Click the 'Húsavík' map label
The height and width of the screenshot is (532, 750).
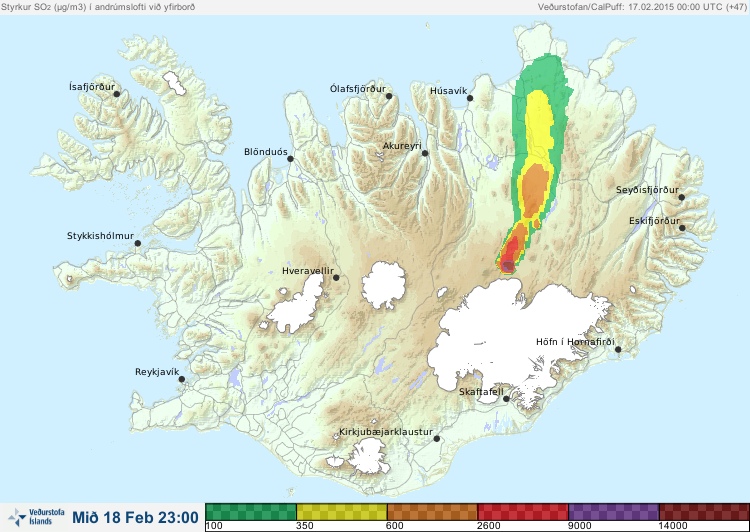448,91
